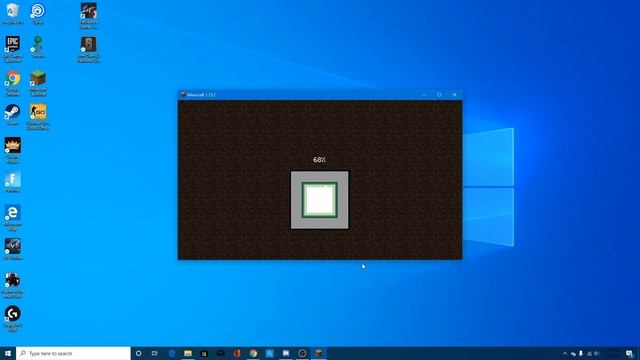Open File Explorer from the taskbar
Viewport: 640px width, 360px height.
pyautogui.click(x=188, y=353)
